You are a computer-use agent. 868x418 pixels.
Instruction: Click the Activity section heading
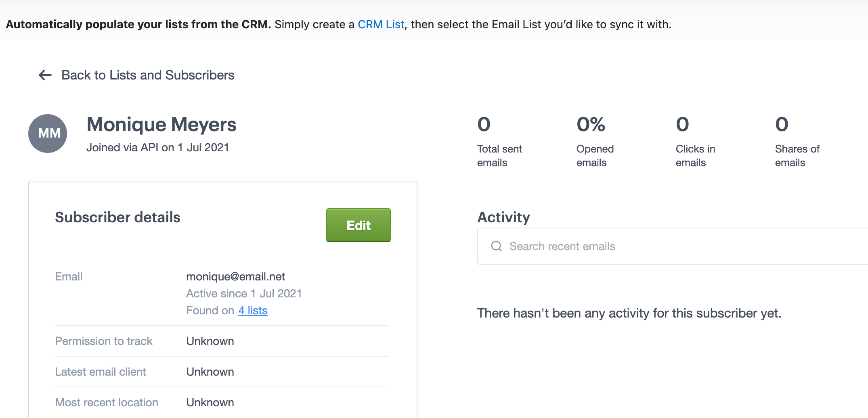pos(503,217)
